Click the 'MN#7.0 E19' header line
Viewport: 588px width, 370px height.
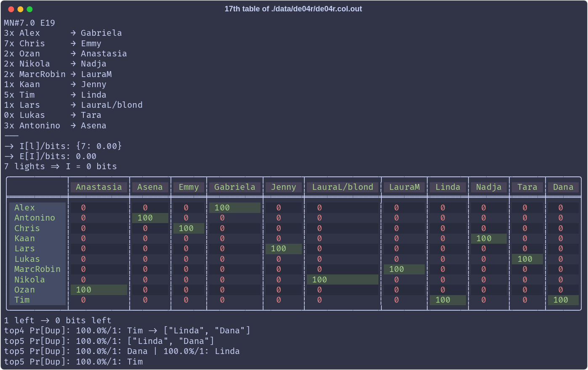click(x=29, y=23)
